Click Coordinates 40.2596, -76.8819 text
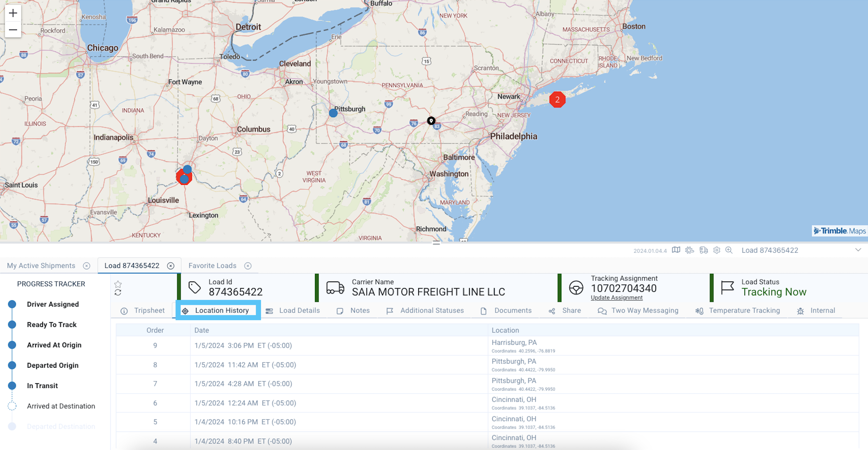This screenshot has width=868, height=450. [x=523, y=351]
